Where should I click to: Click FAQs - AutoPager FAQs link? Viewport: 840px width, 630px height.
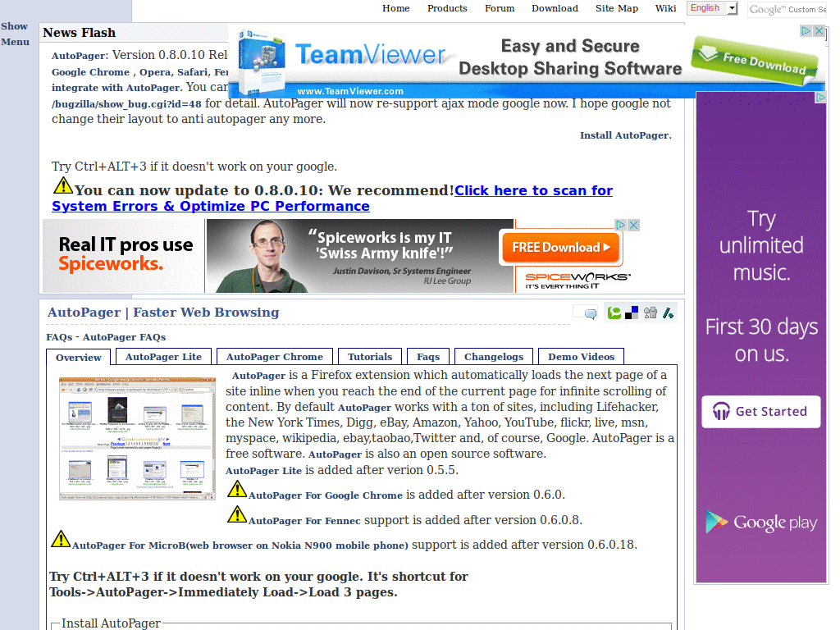(x=106, y=337)
